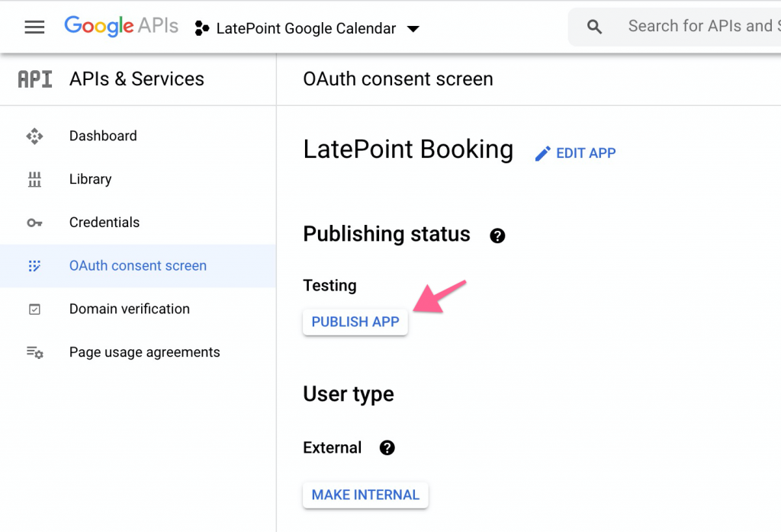The width and height of the screenshot is (781, 532).
Task: Open the Publishing status help tooltip
Action: [497, 236]
